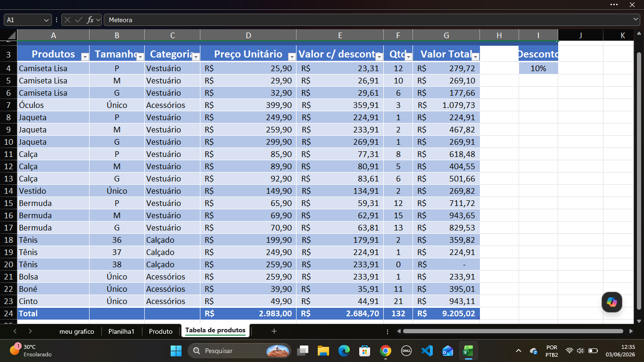Viewport: 644px width, 362px height.
Task: Open the Wi-Fi network tray icon
Action: (569, 351)
